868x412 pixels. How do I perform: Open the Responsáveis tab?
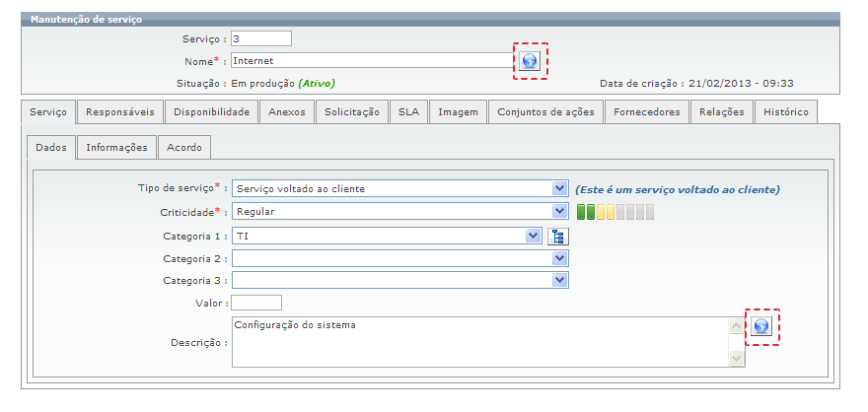pos(120,112)
